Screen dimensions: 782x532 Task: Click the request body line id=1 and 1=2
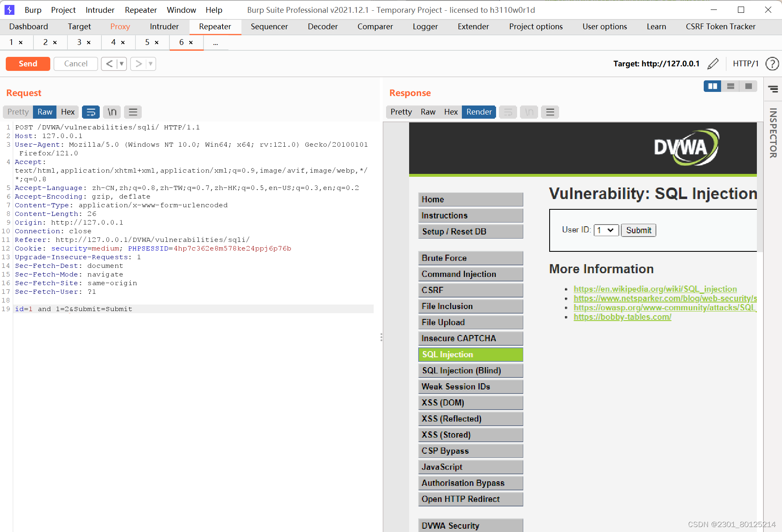point(194,309)
